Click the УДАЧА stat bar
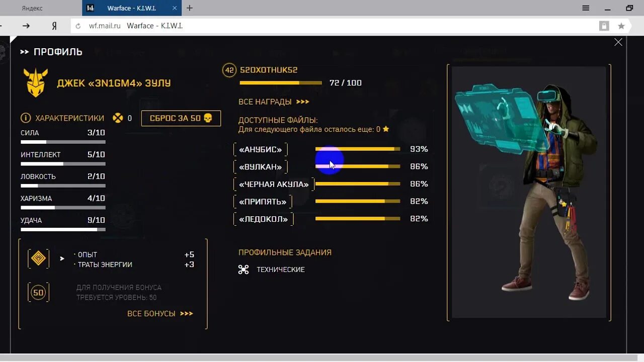 click(63, 230)
